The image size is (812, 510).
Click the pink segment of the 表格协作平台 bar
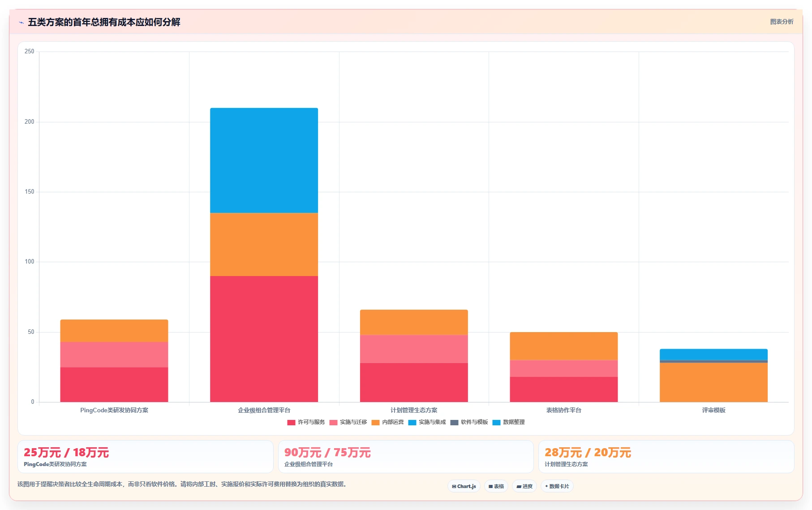[x=563, y=368]
